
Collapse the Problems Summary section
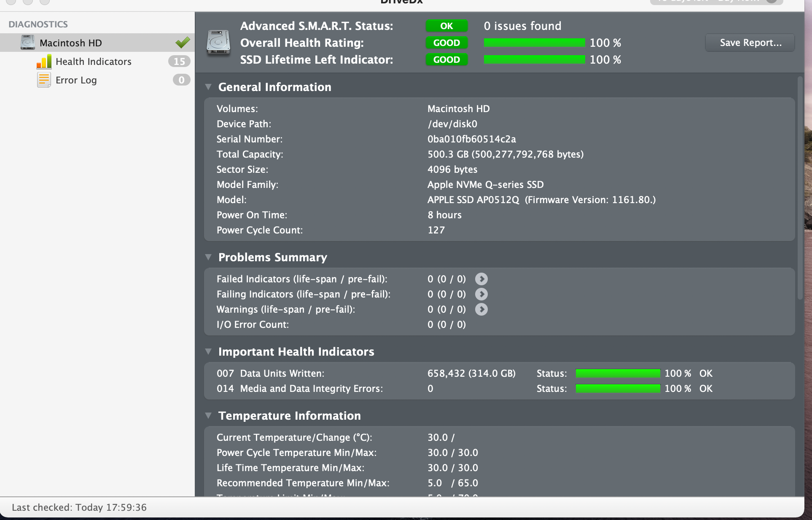point(208,257)
